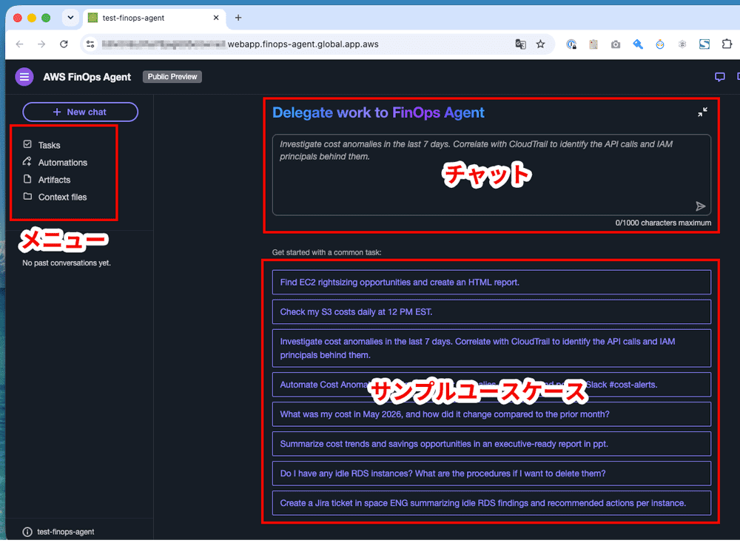The image size is (740, 560).
Task: Select 'Automate Cost Anomaly' Slack task
Action: click(x=491, y=385)
